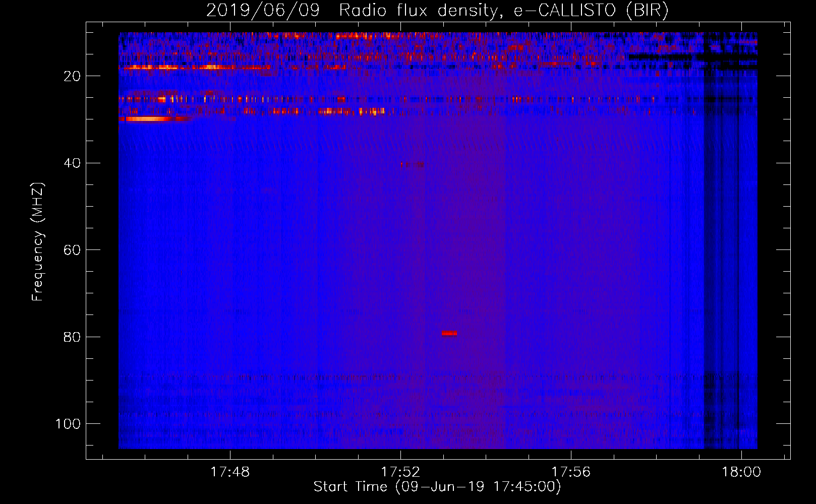816x504 pixels.
Task: Click the 17:52 time tick label
Action: [400, 472]
